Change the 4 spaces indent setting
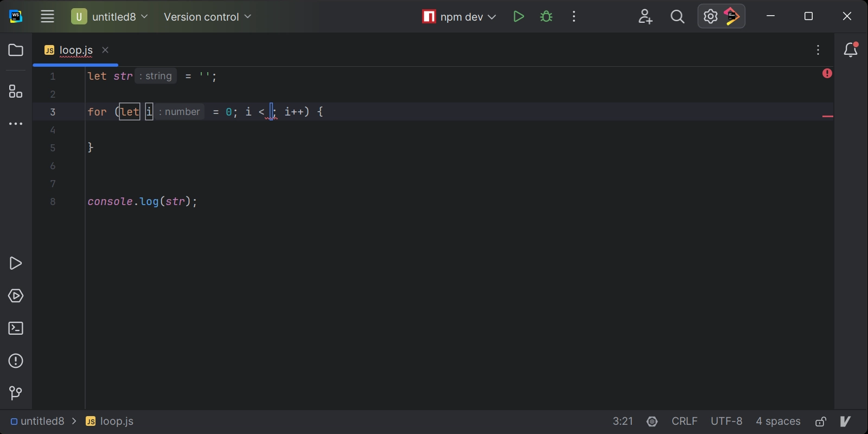The height and width of the screenshot is (434, 868). pyautogui.click(x=778, y=421)
